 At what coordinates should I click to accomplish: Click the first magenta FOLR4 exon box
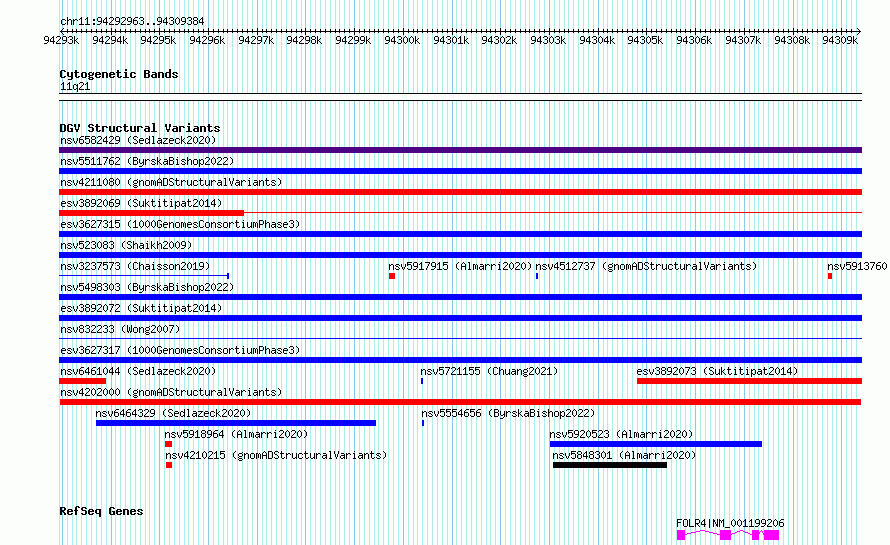coord(681,535)
